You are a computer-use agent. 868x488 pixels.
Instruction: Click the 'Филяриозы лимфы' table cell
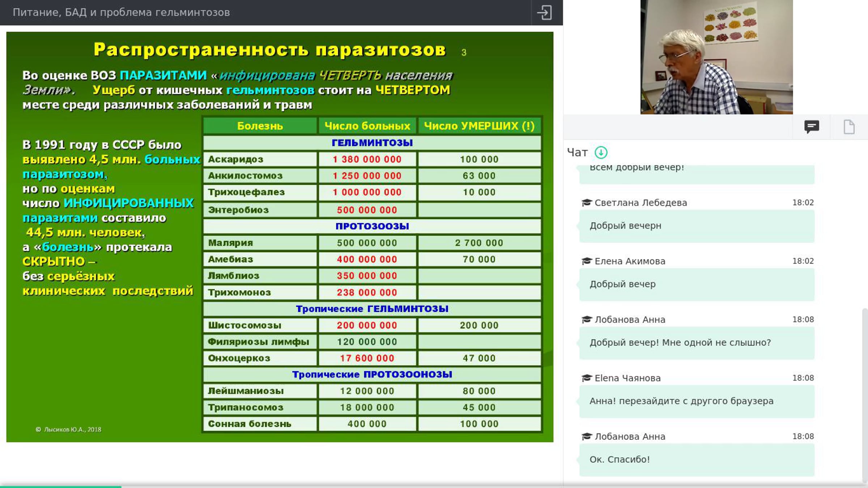click(x=260, y=342)
